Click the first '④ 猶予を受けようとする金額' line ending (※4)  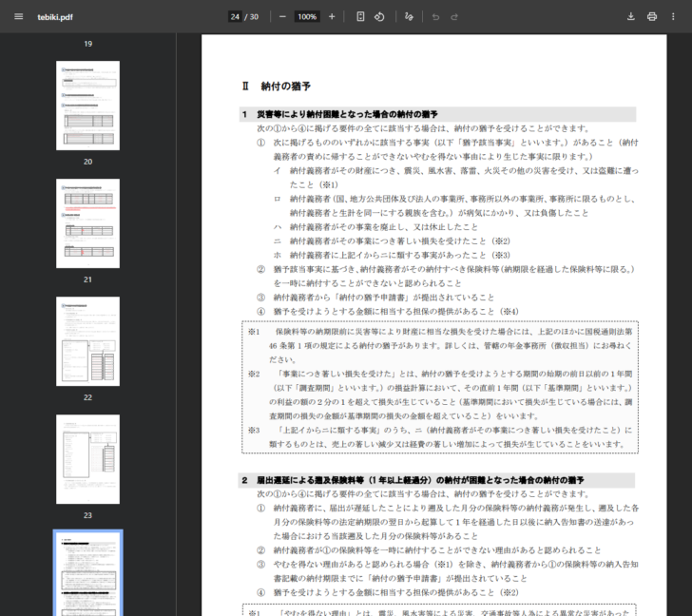[388, 312]
